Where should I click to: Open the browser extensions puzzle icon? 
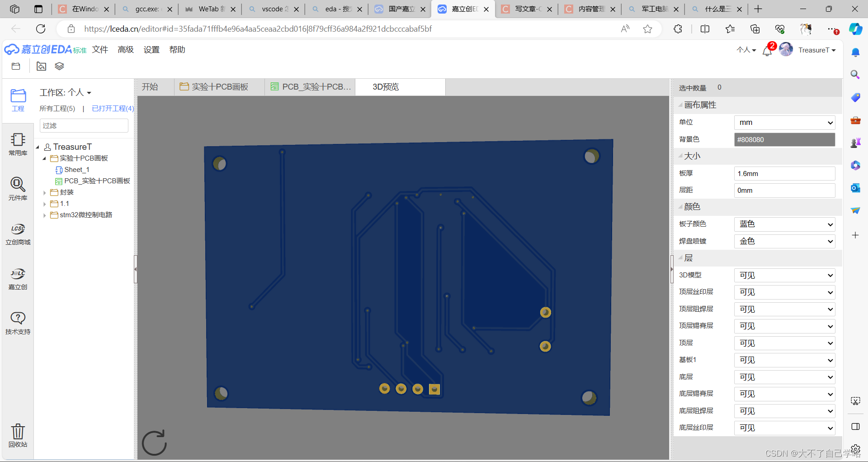pos(678,29)
